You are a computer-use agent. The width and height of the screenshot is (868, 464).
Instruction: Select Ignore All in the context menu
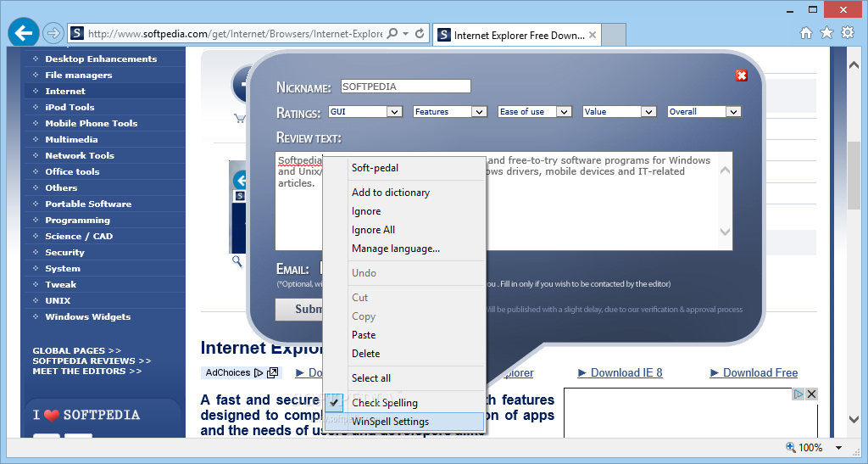click(404, 230)
